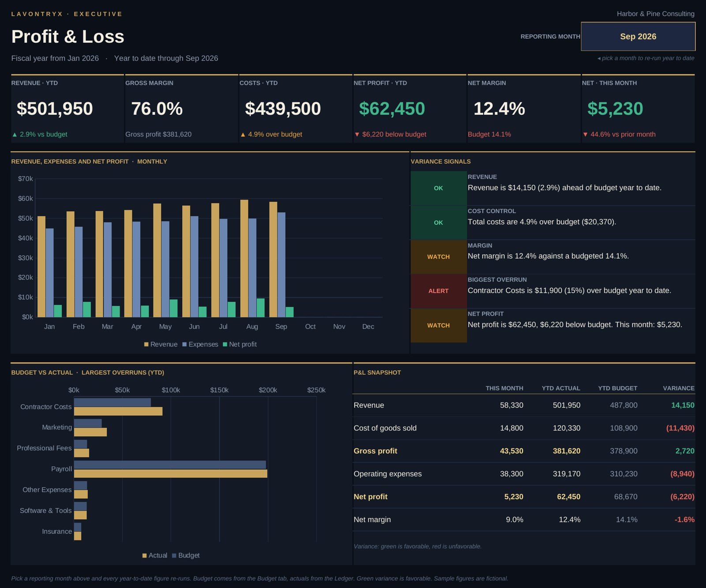Click the Jan month label on chart axis
Image resolution: width=706 pixels, height=588 pixels.
(x=49, y=327)
